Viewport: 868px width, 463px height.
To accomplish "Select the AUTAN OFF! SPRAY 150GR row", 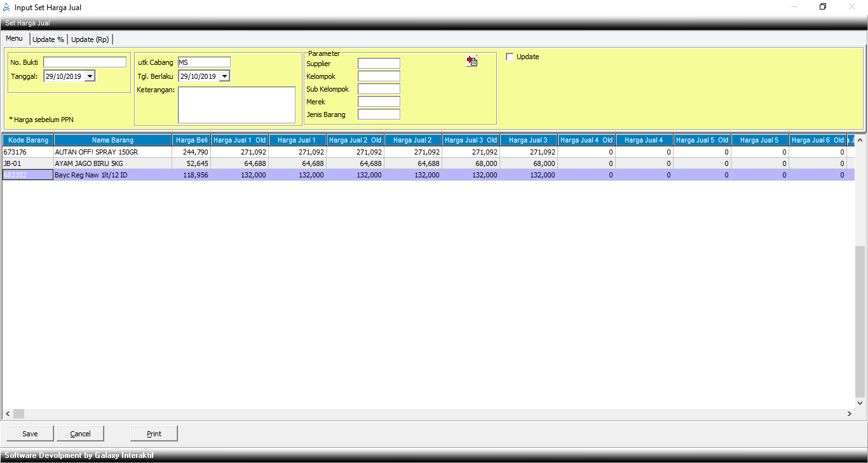I will click(97, 153).
